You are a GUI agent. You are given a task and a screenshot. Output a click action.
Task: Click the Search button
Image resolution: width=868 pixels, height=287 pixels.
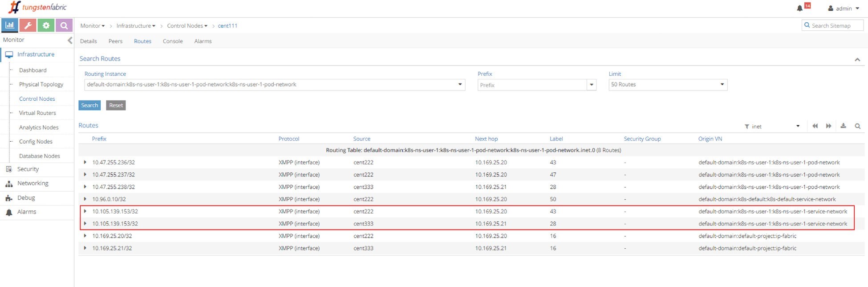pos(89,105)
